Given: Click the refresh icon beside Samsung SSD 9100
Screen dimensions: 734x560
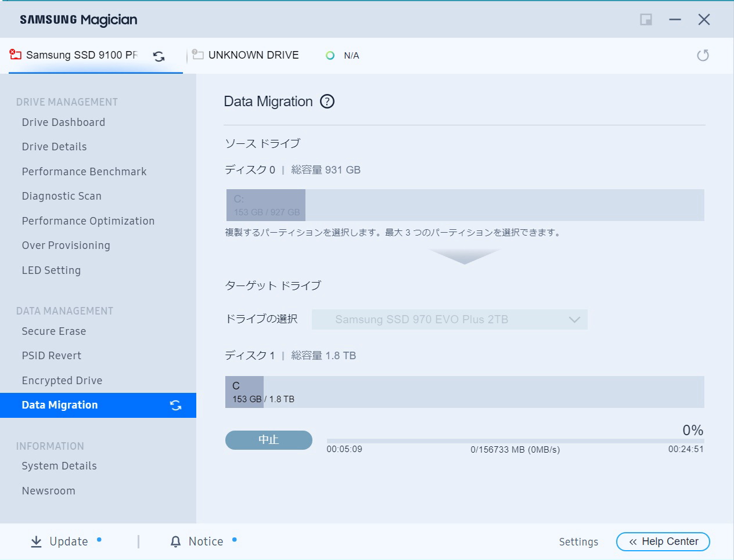Looking at the screenshot, I should point(159,56).
